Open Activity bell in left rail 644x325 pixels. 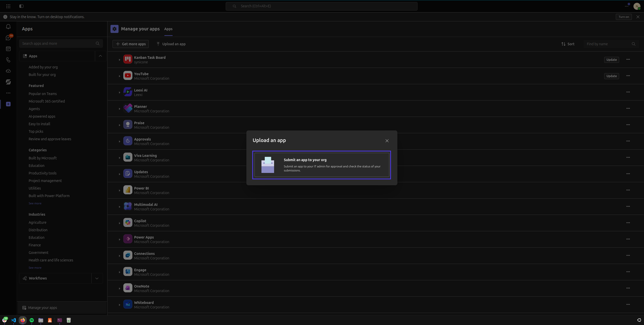8,27
